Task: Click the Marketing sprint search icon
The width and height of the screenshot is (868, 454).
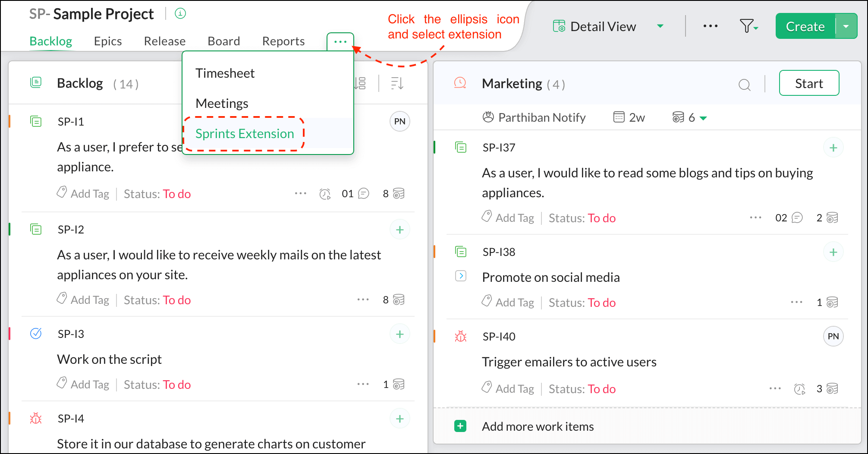Action: coord(744,84)
